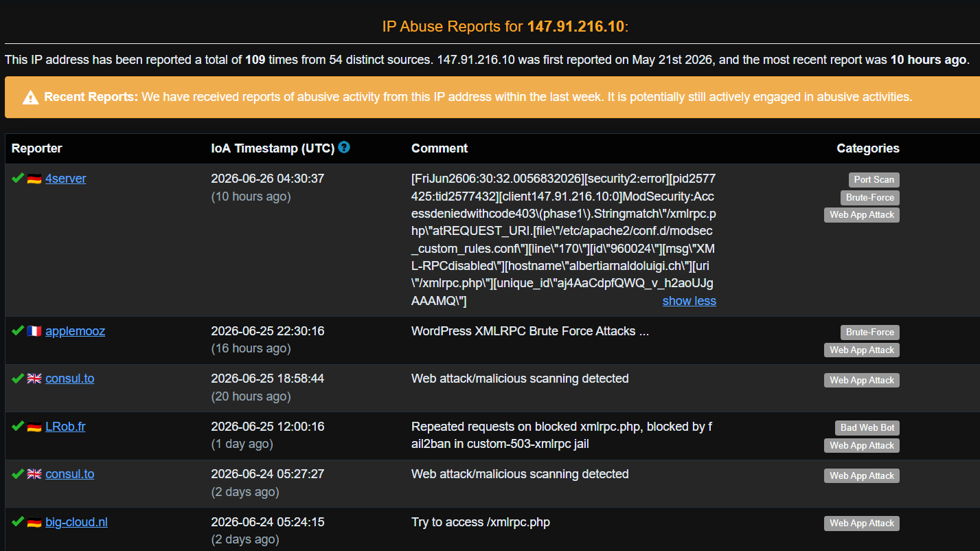Image resolution: width=980 pixels, height=551 pixels.
Task: Click the German flag next to 4server
Action: (34, 179)
